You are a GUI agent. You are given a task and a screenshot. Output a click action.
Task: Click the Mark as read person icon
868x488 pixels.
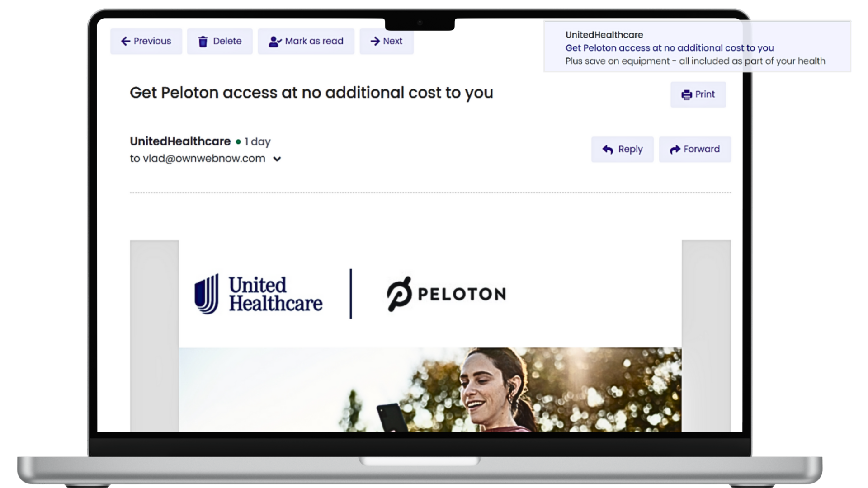point(275,42)
